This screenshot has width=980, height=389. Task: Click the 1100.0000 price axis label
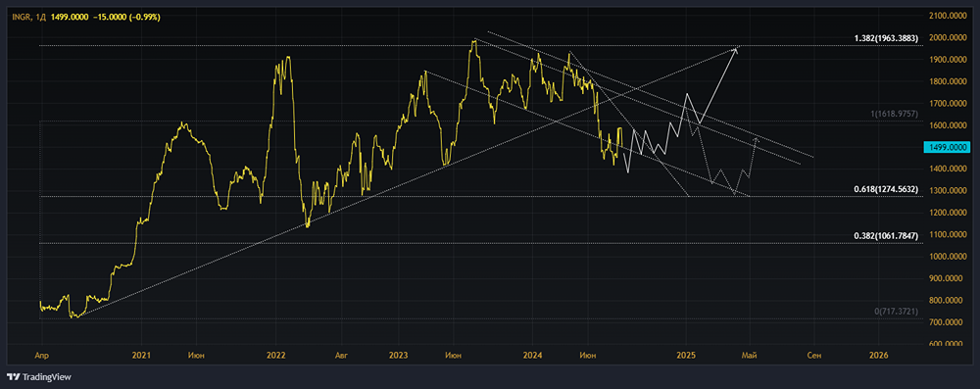(x=947, y=234)
